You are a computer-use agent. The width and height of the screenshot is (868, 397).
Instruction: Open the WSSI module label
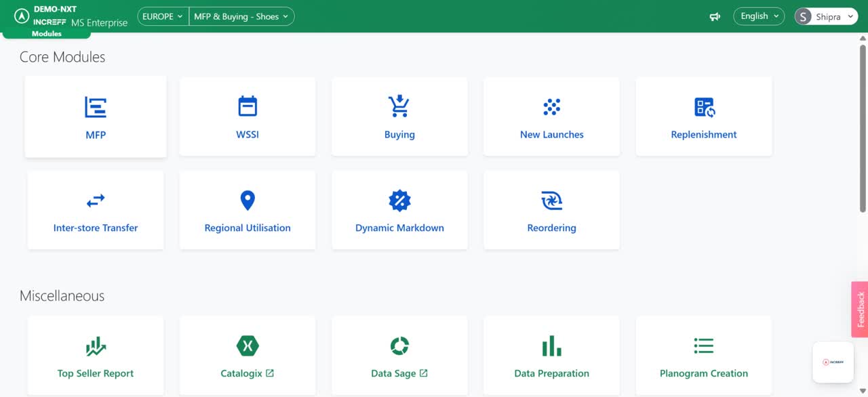(x=248, y=134)
